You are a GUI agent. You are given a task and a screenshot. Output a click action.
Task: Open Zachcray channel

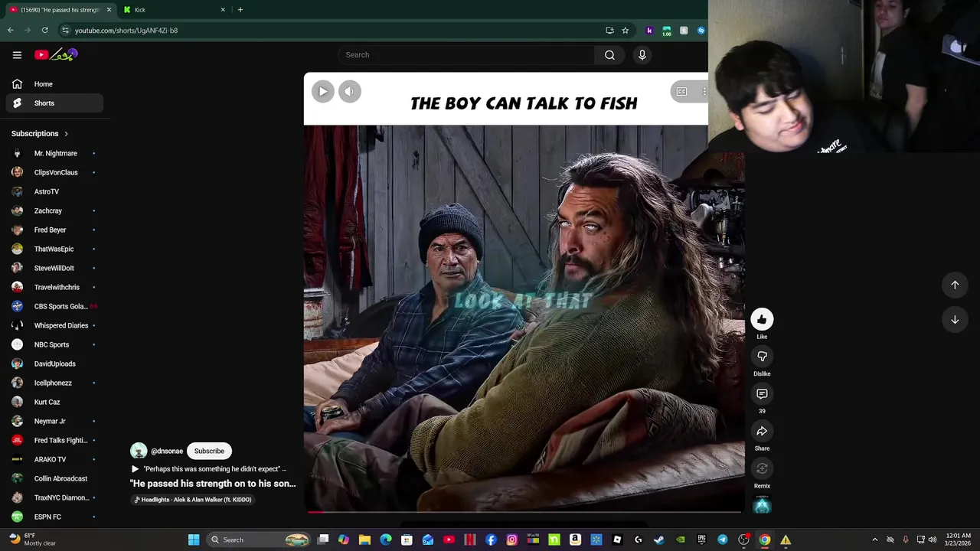point(54,210)
